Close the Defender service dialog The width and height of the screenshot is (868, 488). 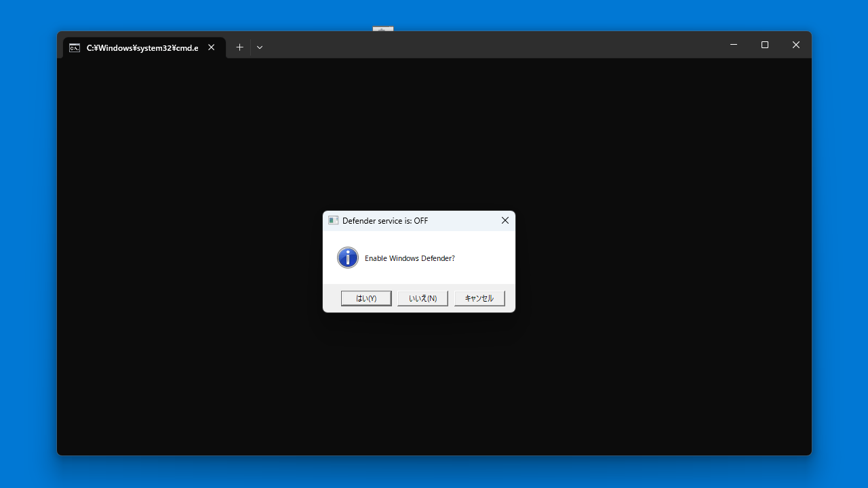[505, 220]
